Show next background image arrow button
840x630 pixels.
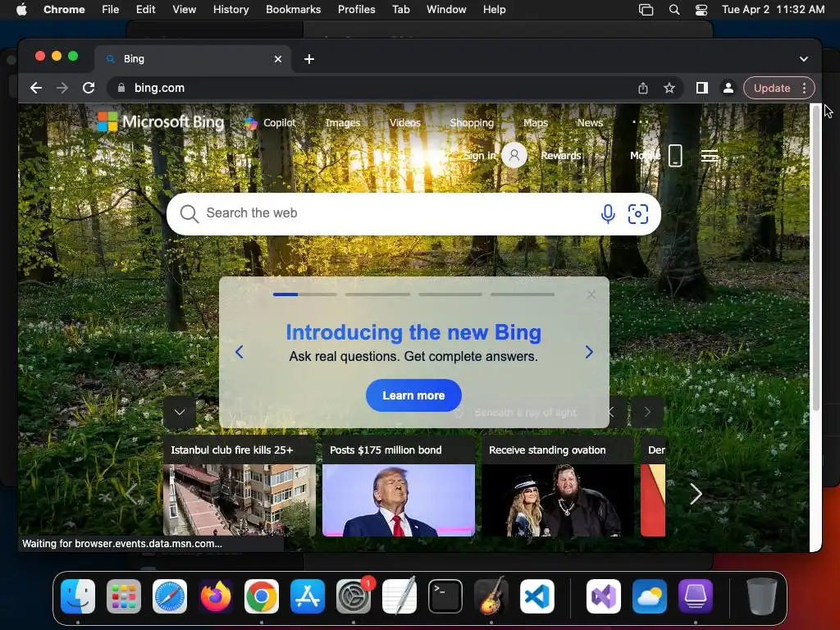point(647,412)
